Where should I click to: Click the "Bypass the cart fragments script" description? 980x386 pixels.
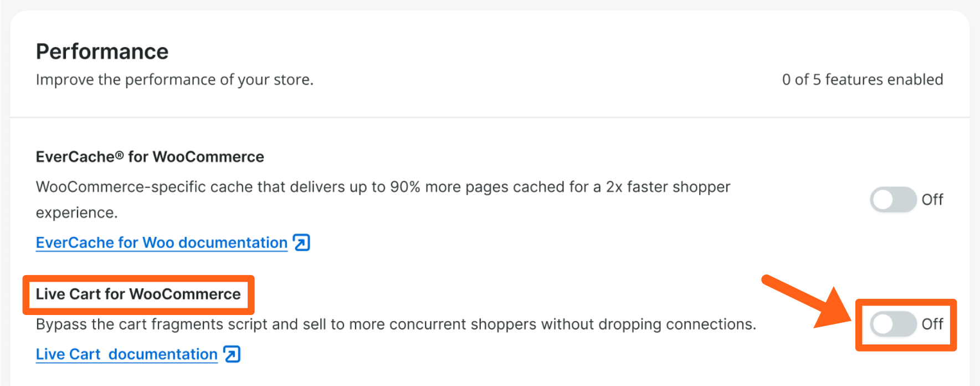(x=396, y=324)
